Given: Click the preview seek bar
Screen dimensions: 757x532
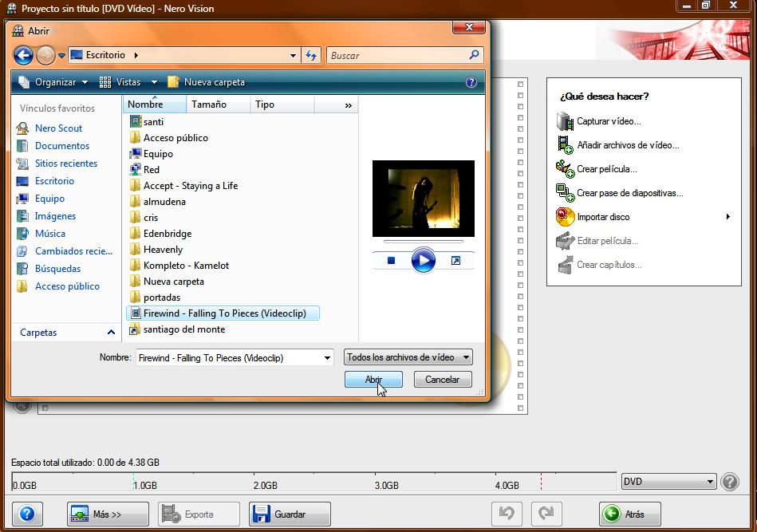Looking at the screenshot, I should tap(424, 242).
